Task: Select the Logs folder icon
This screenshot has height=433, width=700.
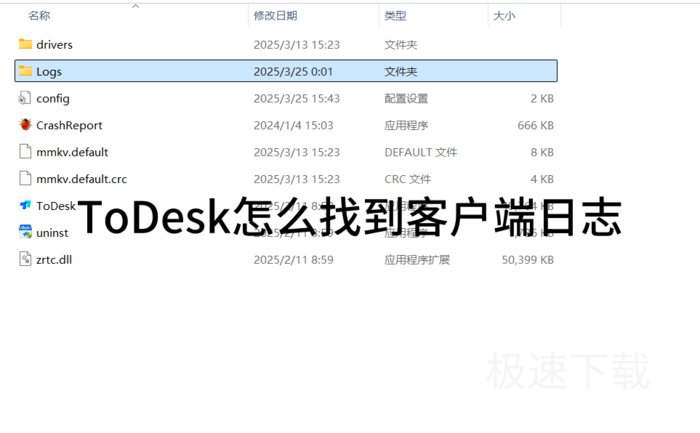Action: coord(25,71)
